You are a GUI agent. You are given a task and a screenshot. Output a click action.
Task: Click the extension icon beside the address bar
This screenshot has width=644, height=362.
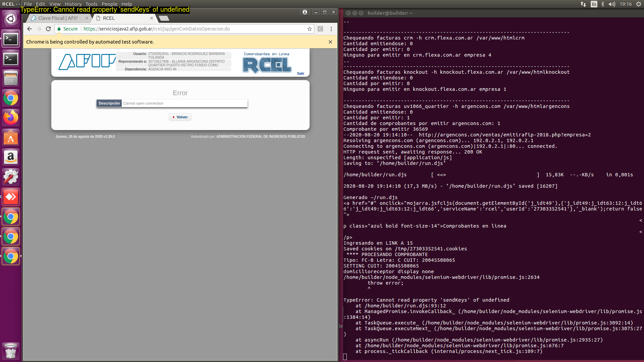click(x=320, y=29)
